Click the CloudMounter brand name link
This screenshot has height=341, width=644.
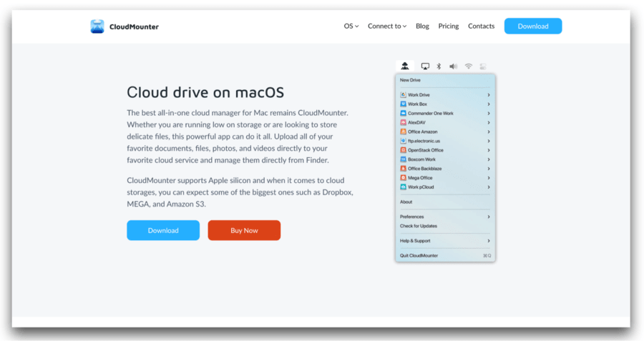(134, 26)
